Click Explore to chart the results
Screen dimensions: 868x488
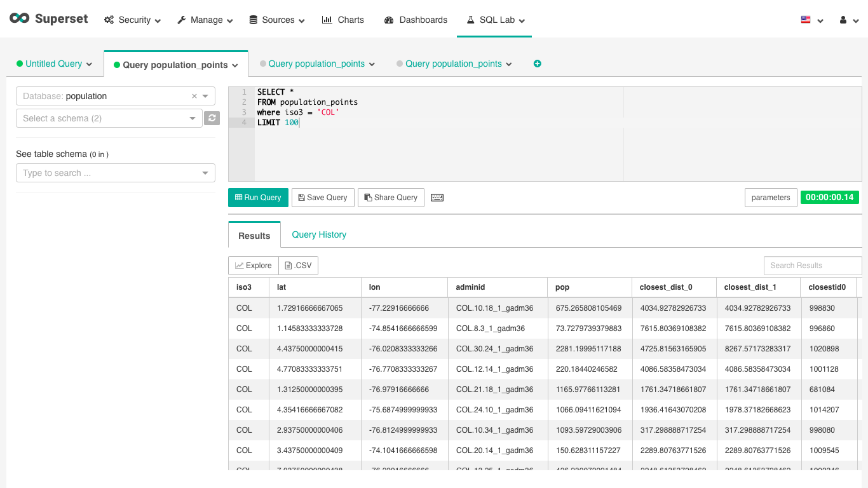click(253, 266)
